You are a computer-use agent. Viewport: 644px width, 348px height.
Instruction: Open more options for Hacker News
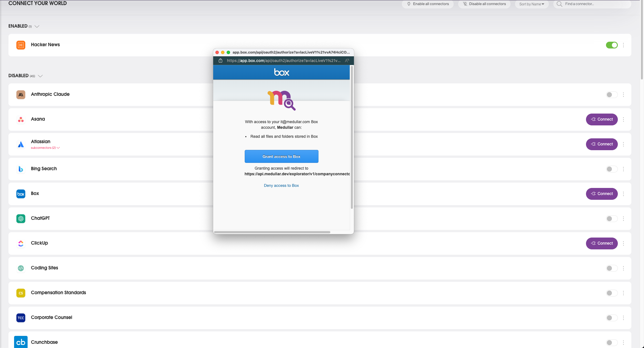pos(623,45)
